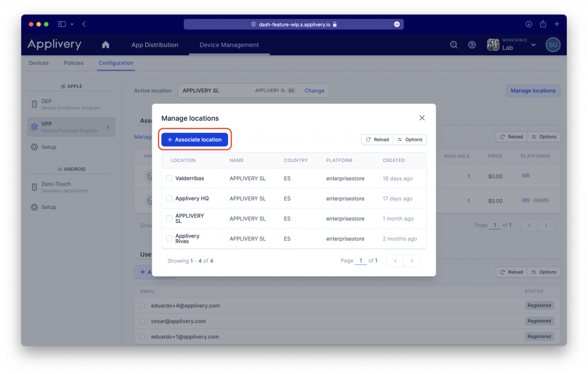Check the eduardo+1@applivery.com row checkbox
Image resolution: width=588 pixels, height=374 pixels.
coord(142,337)
